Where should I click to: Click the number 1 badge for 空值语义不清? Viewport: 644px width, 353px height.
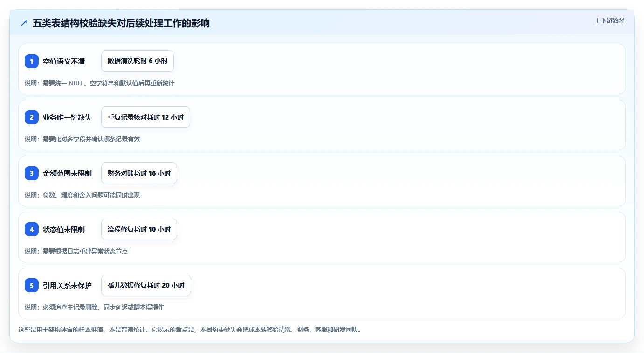pyautogui.click(x=32, y=61)
